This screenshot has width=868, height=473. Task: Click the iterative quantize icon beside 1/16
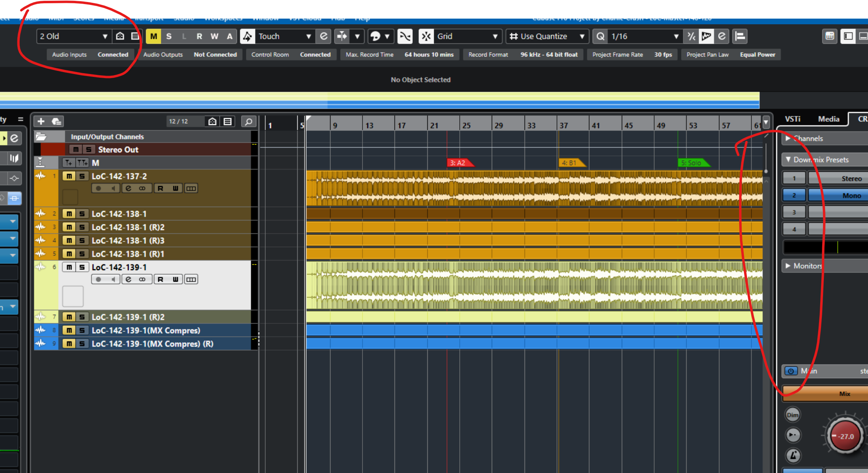[x=691, y=36]
